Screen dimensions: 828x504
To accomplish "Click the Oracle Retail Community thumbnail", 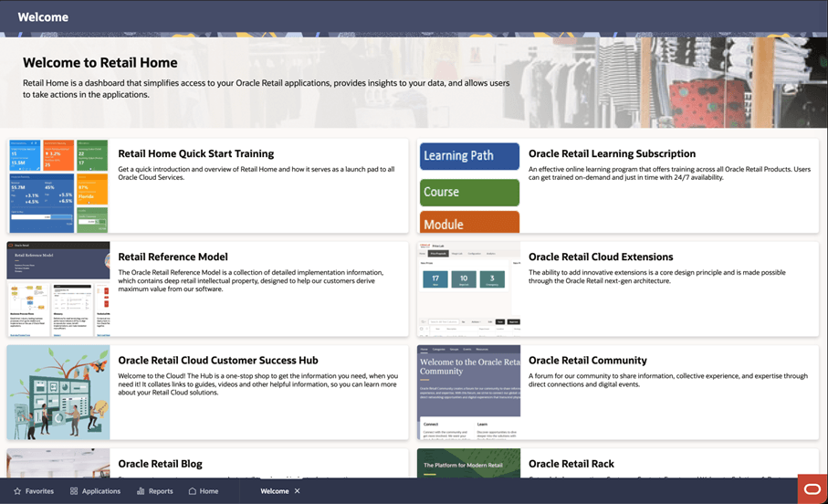I will [x=469, y=393].
